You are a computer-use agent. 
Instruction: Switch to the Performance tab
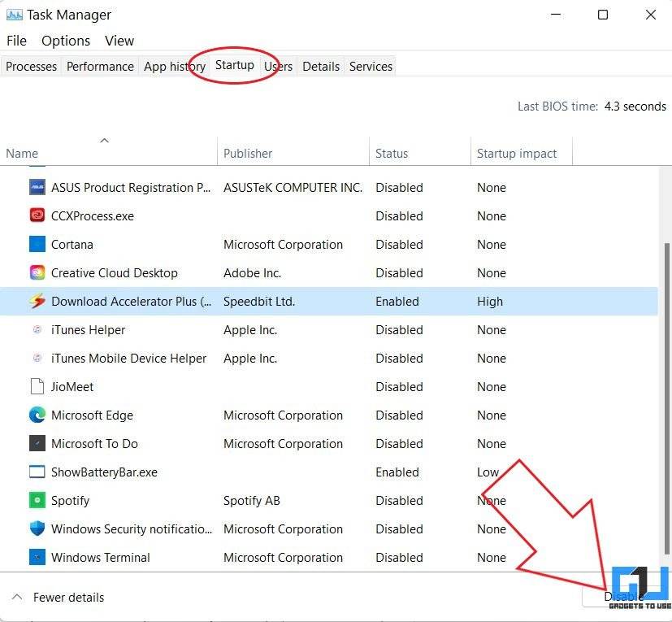coord(100,67)
